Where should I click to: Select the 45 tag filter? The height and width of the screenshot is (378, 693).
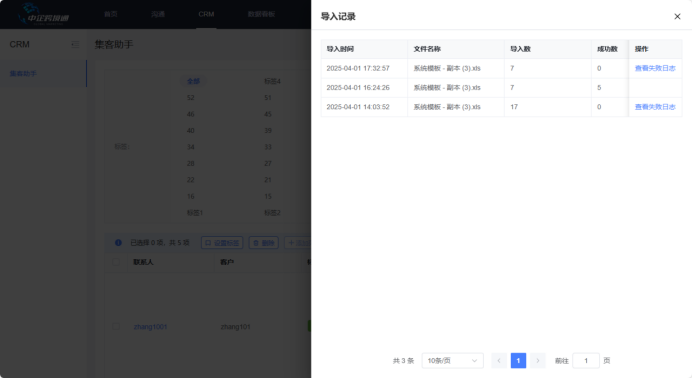268,114
